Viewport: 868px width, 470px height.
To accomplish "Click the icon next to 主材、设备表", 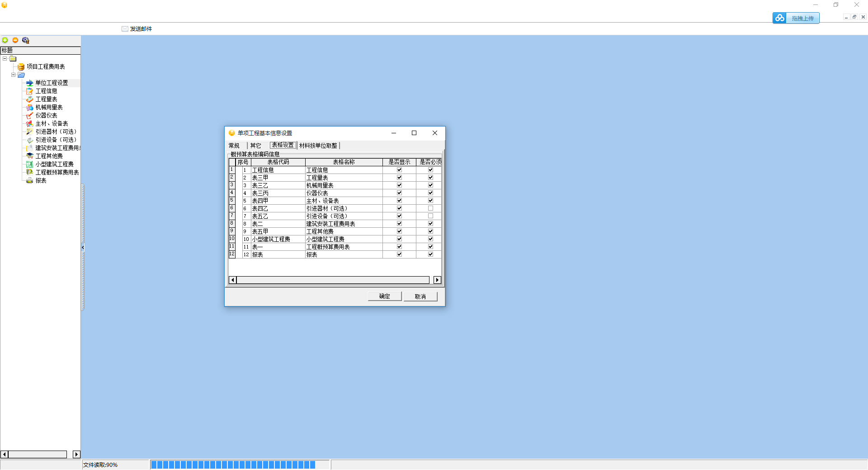I will [x=30, y=124].
